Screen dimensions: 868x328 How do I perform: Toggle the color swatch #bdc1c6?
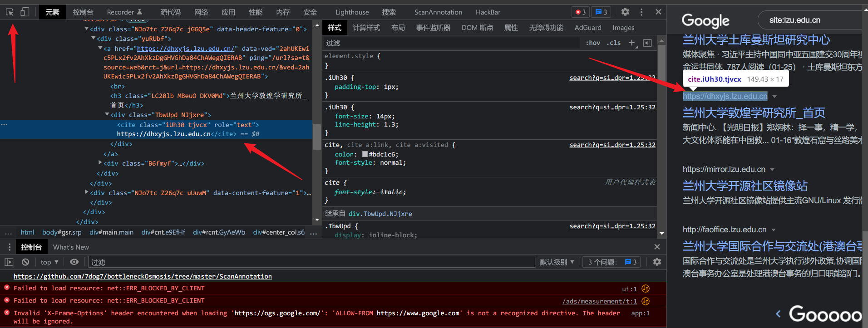[365, 154]
